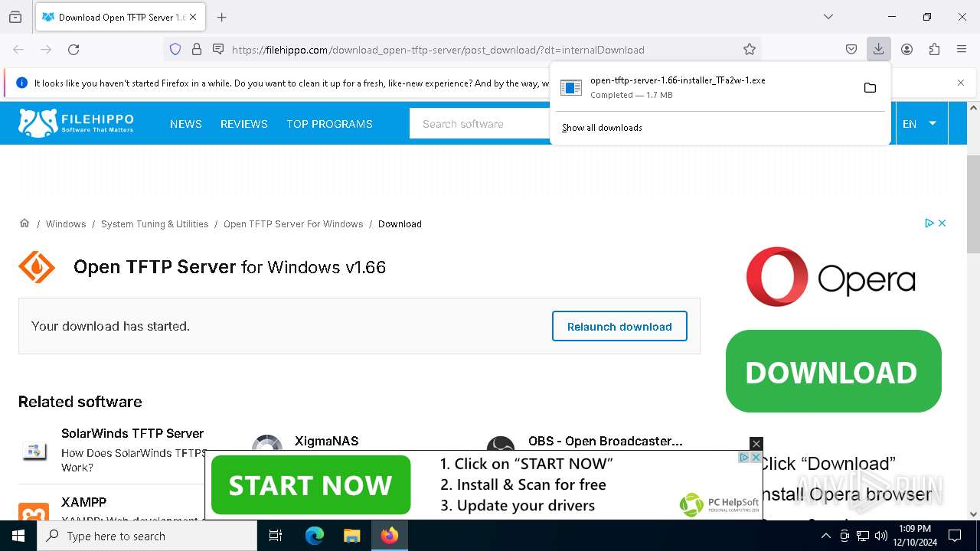The height and width of the screenshot is (551, 980).
Task: Open Task View on the taskbar
Action: point(276,536)
